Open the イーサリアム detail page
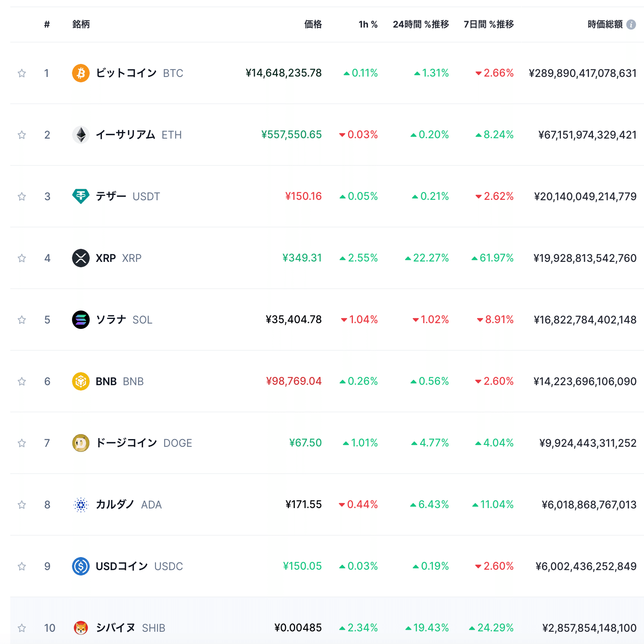 (x=126, y=135)
